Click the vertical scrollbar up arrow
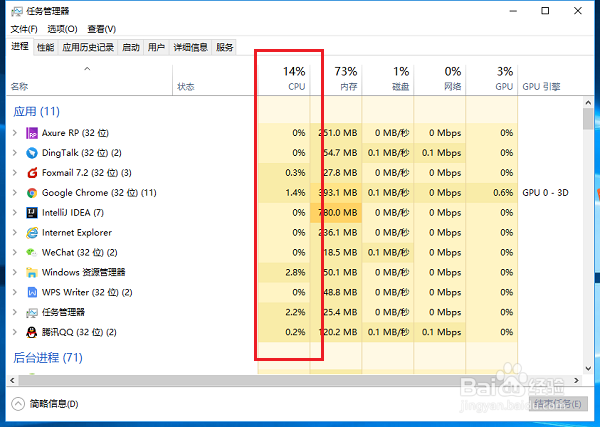This screenshot has width=600, height=427. (x=588, y=103)
